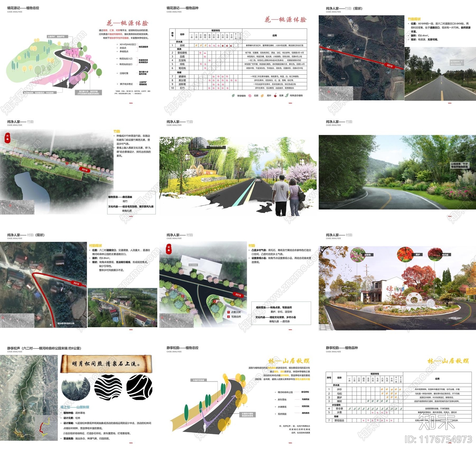Click the 写意自然 legend entry
This screenshot has width=476, height=451.
(234, 317)
